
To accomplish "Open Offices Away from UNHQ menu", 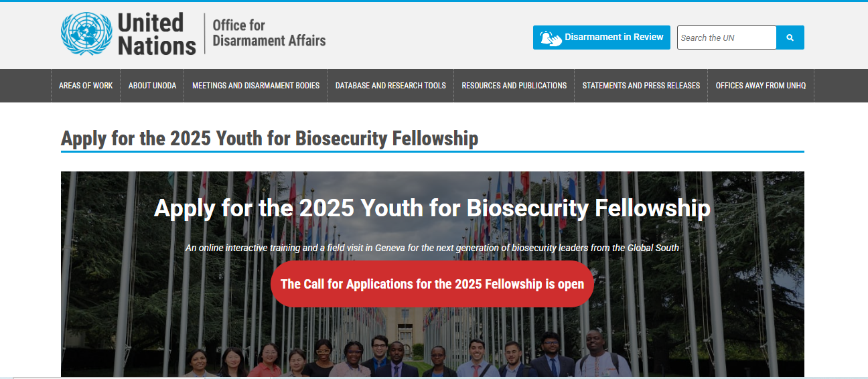I will click(x=760, y=86).
